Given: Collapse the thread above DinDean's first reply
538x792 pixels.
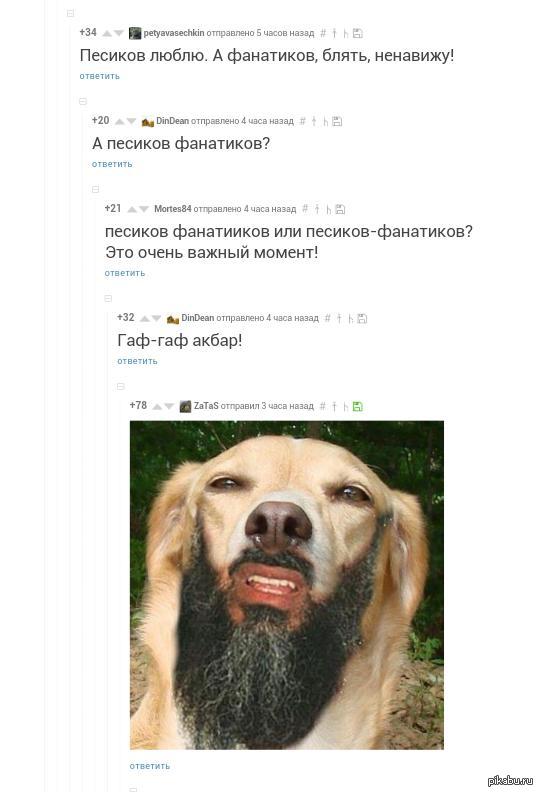Looking at the screenshot, I should pos(83,102).
